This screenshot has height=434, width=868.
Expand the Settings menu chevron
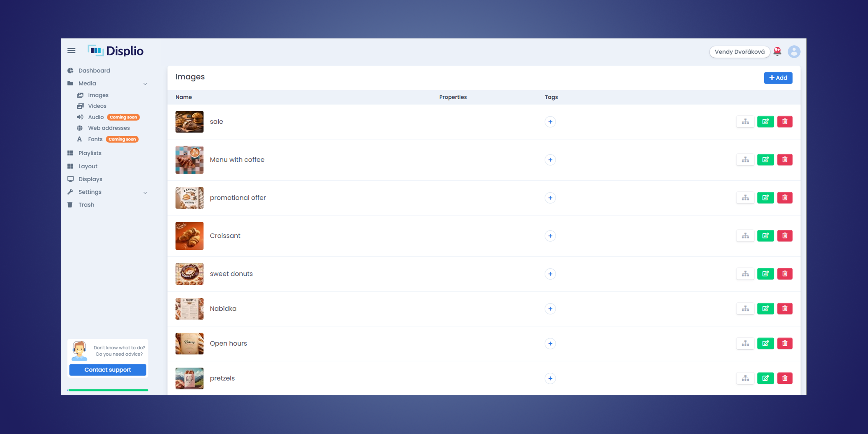tap(145, 193)
